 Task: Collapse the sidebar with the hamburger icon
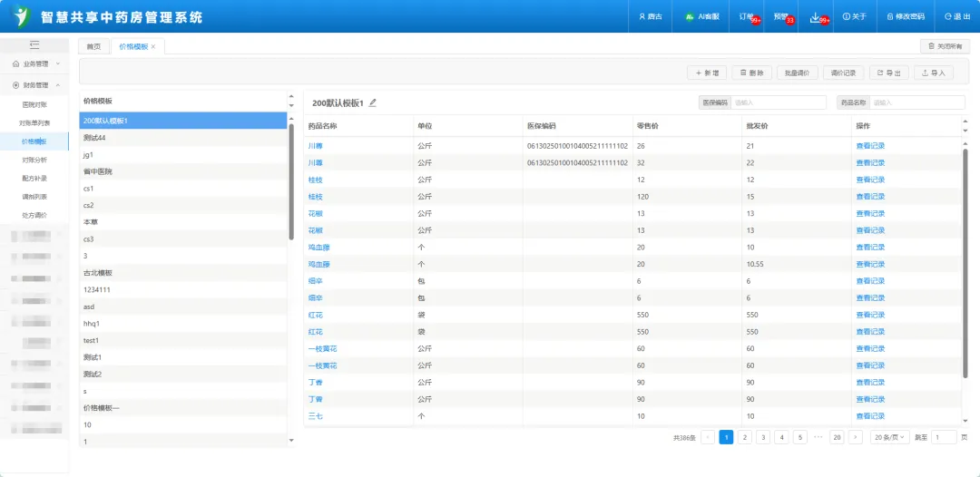34,44
